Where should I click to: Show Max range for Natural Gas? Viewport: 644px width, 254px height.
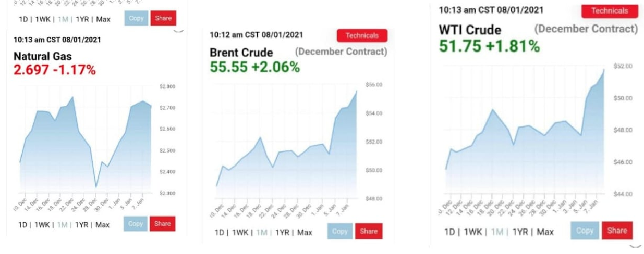pyautogui.click(x=102, y=225)
